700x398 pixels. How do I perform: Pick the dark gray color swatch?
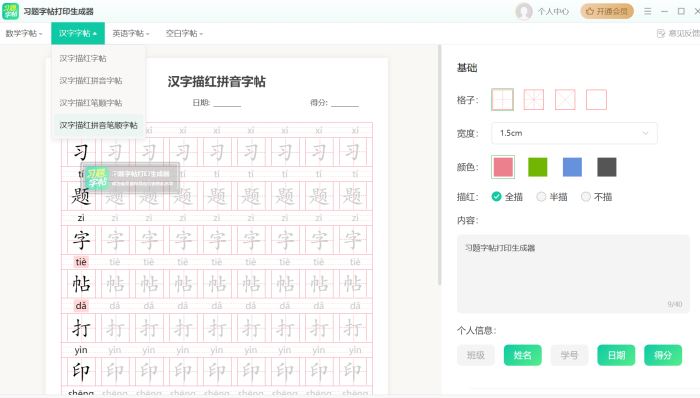pos(607,167)
